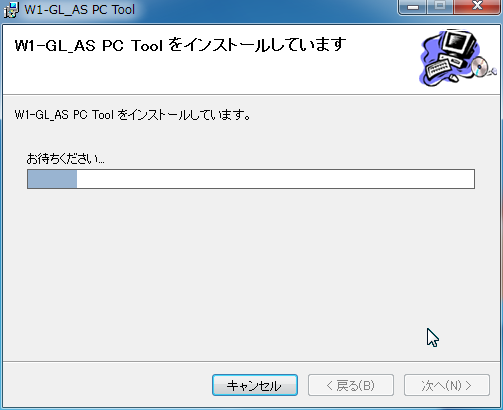Open the installer icon system menu

(x=11, y=10)
